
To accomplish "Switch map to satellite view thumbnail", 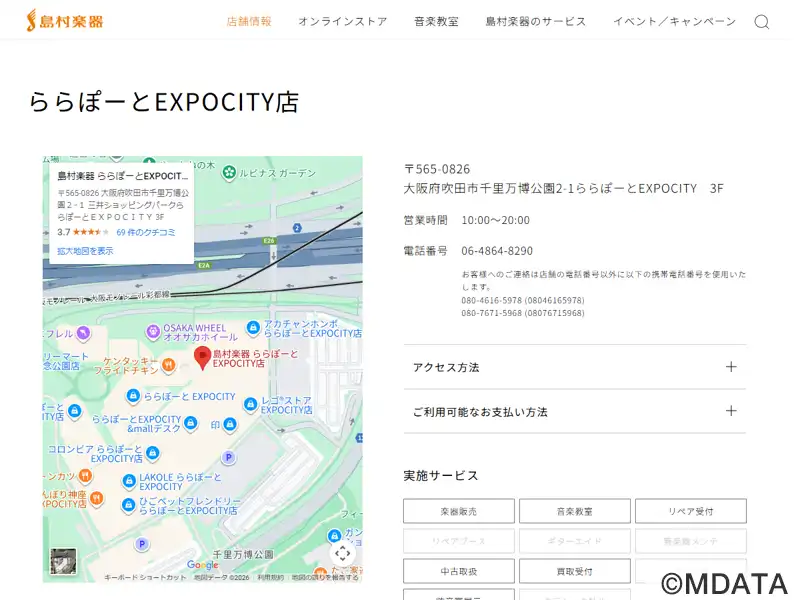I will (63, 561).
